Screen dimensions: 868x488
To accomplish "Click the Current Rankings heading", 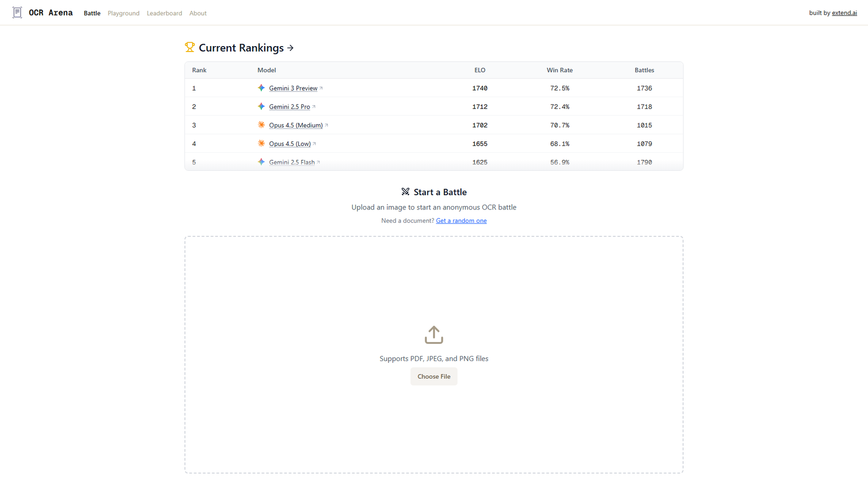I will (241, 48).
